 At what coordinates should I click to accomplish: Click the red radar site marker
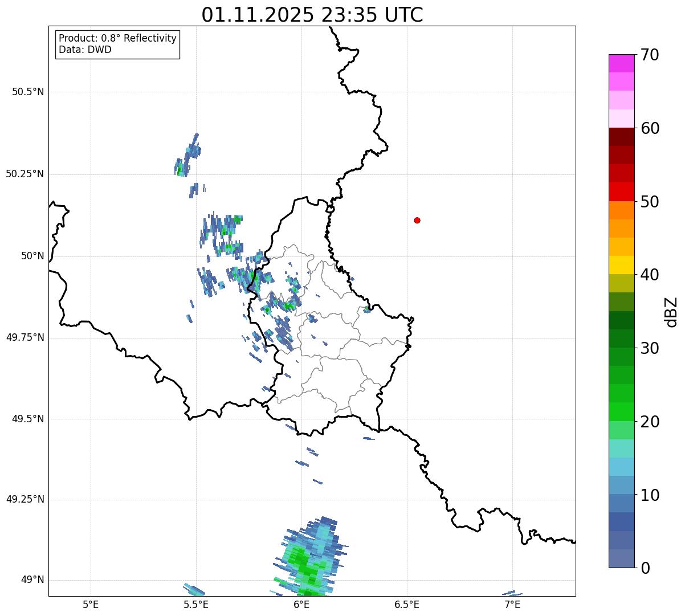tap(417, 220)
